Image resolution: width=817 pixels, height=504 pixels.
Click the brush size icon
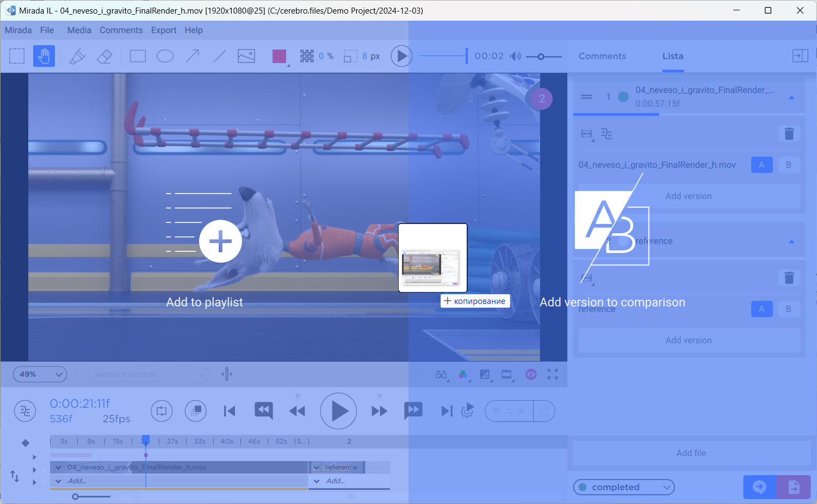coord(350,57)
